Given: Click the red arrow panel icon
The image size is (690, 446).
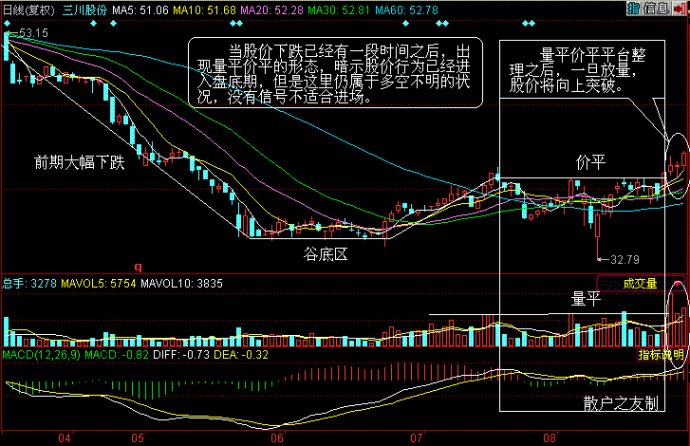Looking at the screenshot, I should coord(680,8).
